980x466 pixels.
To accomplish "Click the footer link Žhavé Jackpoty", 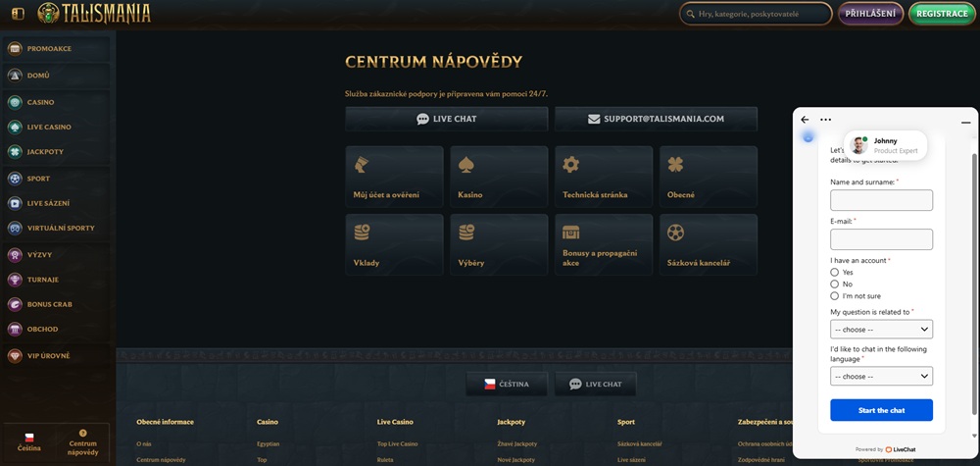I will pyautogui.click(x=517, y=444).
